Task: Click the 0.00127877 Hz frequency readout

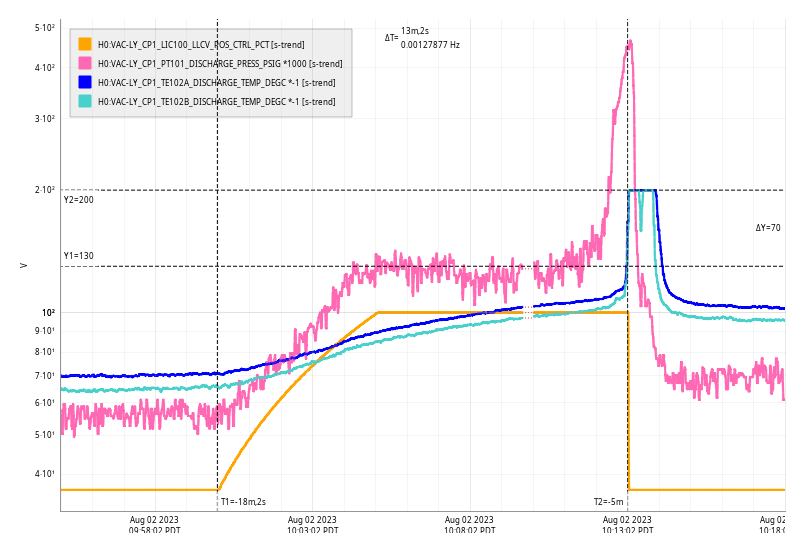Action: (x=430, y=45)
